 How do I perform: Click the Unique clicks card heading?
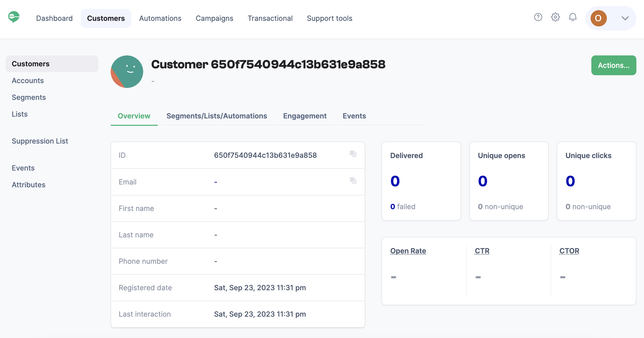coord(588,156)
